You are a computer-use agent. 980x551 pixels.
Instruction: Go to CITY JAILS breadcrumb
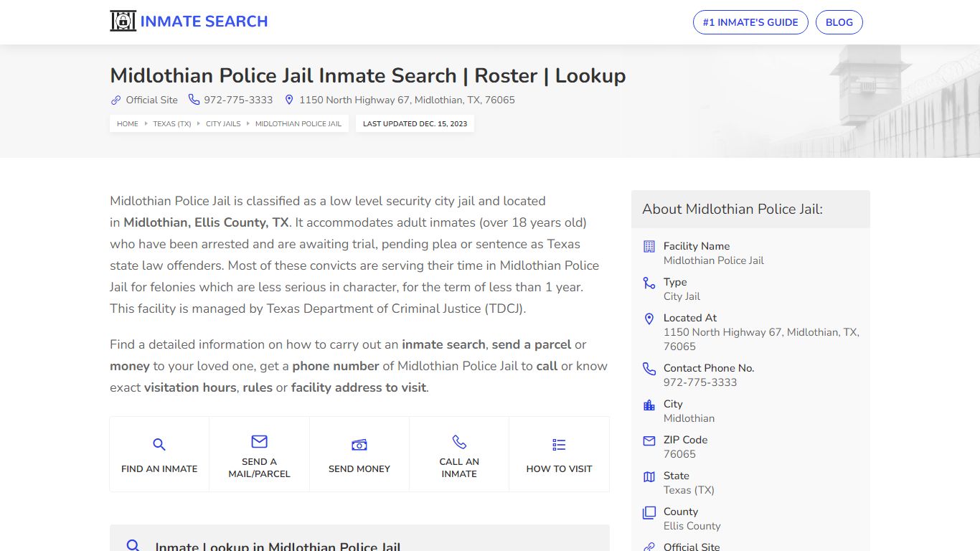pos(223,123)
